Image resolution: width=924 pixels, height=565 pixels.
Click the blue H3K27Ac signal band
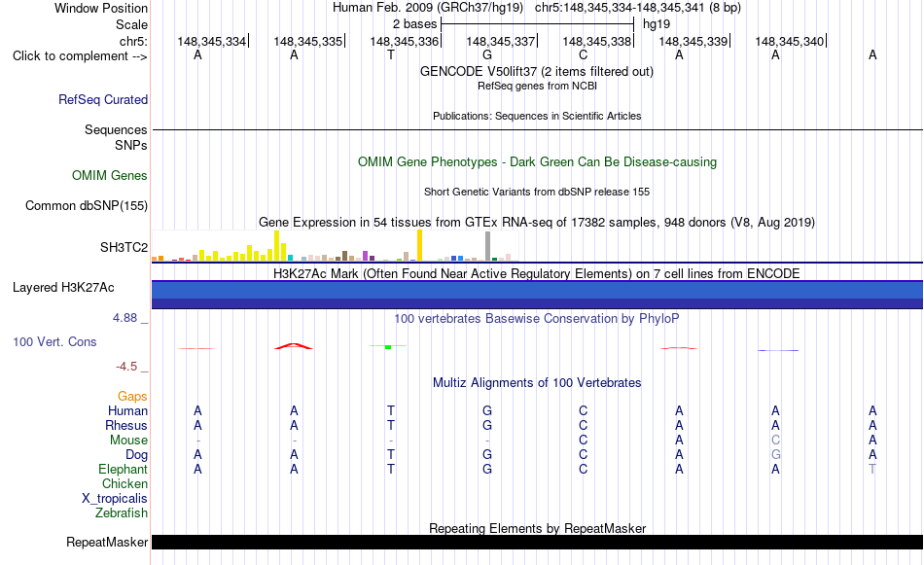click(x=538, y=295)
